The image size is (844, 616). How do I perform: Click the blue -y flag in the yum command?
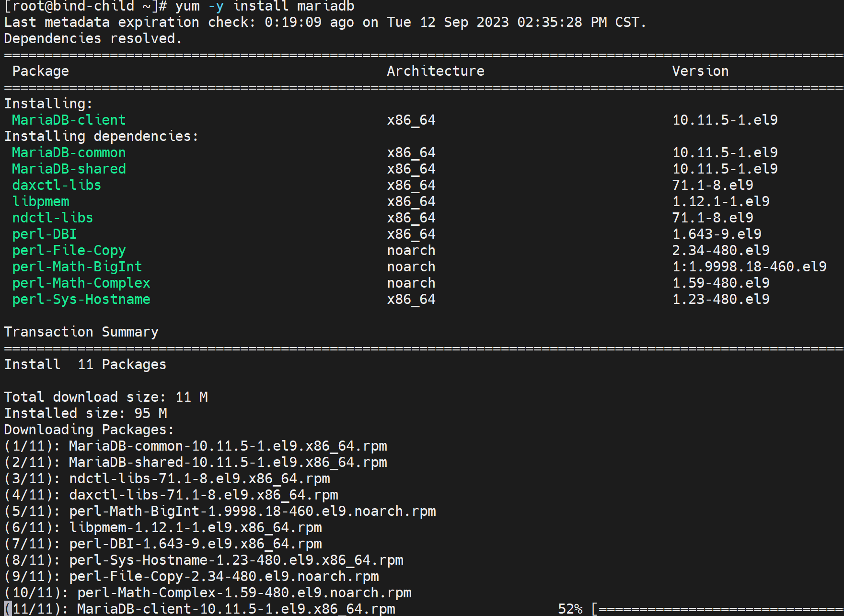tap(216, 7)
